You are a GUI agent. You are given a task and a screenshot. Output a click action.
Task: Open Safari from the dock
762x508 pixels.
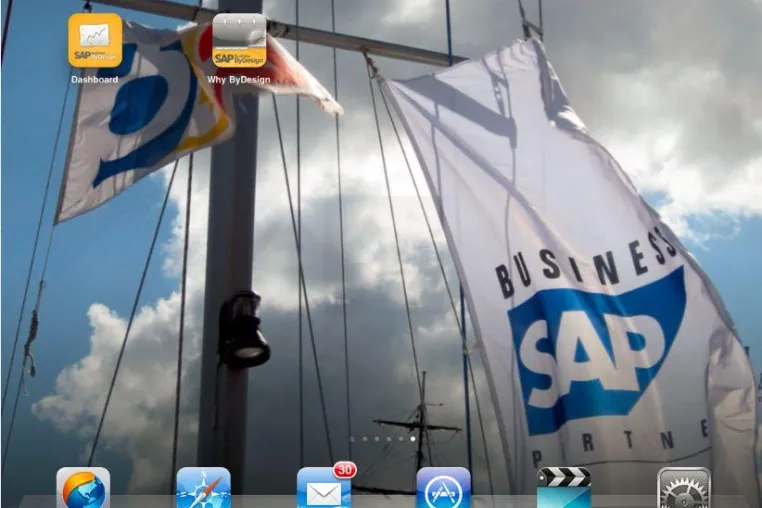tap(203, 488)
